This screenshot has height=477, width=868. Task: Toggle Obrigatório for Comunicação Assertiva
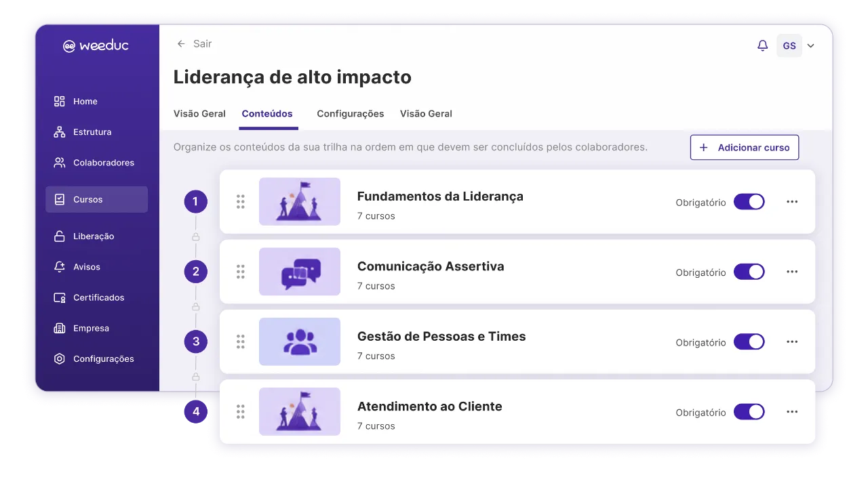pyautogui.click(x=749, y=272)
